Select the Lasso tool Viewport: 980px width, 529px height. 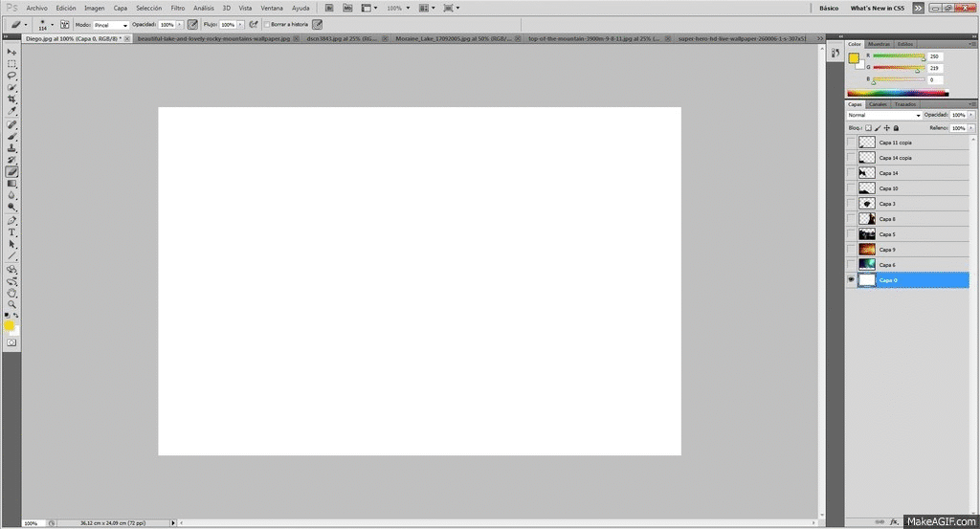(12, 75)
